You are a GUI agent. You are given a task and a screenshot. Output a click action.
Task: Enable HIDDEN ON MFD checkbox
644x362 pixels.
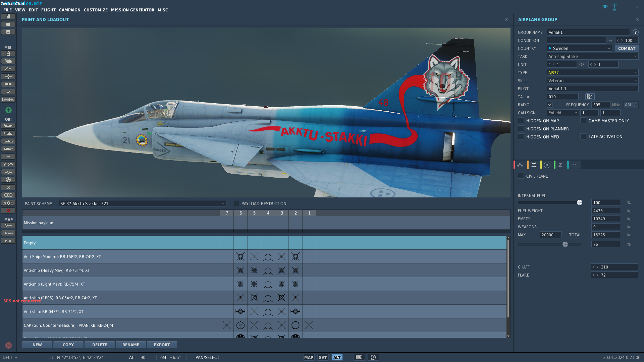(x=521, y=136)
